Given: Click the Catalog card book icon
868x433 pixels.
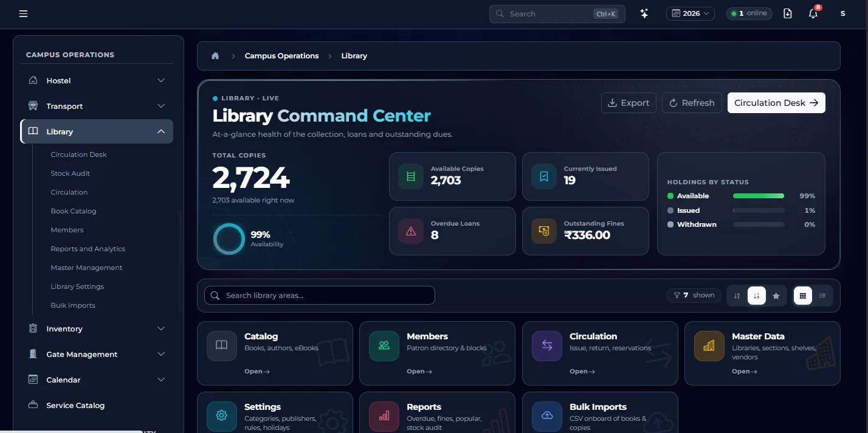Looking at the screenshot, I should tap(222, 346).
